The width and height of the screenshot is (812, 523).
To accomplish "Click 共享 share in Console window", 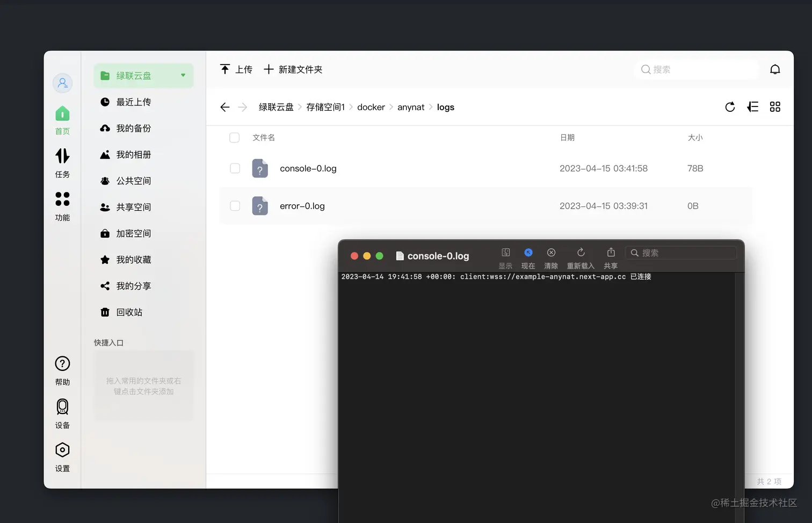I will coord(611,259).
